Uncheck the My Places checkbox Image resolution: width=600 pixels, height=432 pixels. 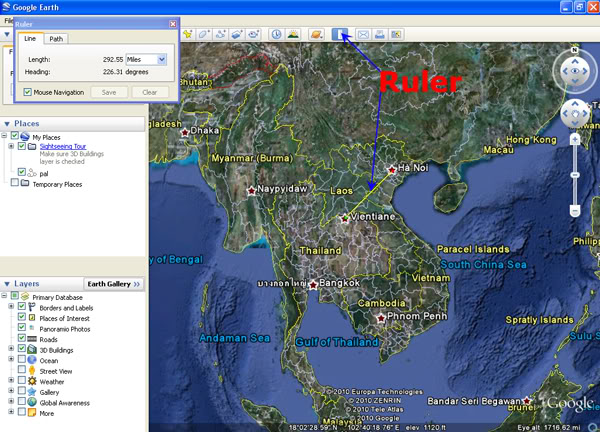[x=15, y=135]
